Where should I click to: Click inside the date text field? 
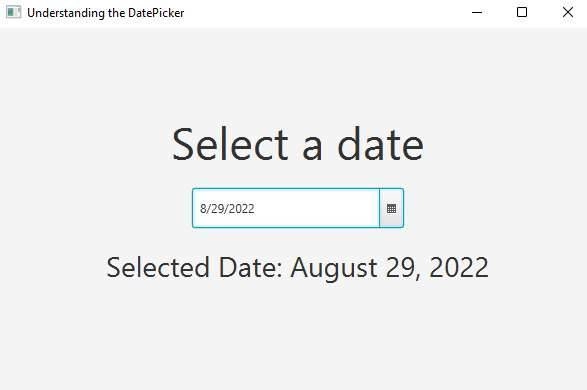pyautogui.click(x=286, y=208)
